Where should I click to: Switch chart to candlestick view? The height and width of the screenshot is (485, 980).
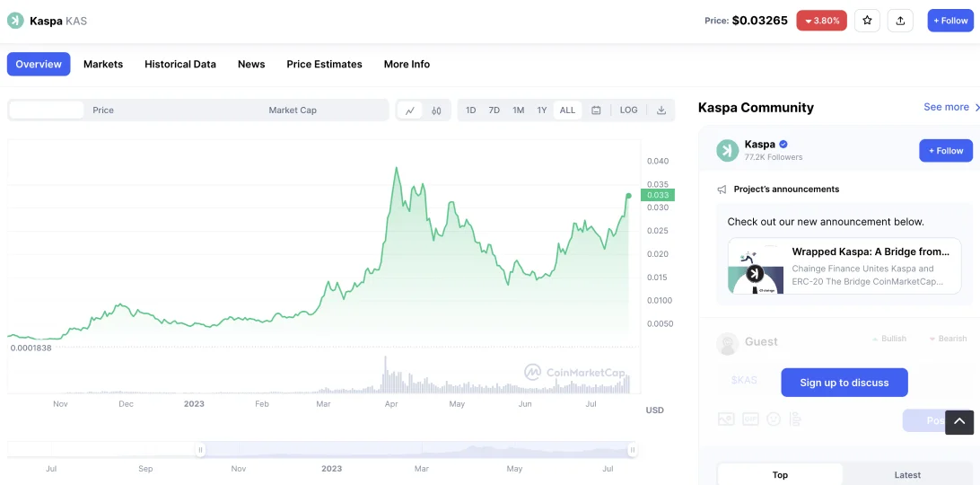point(437,110)
